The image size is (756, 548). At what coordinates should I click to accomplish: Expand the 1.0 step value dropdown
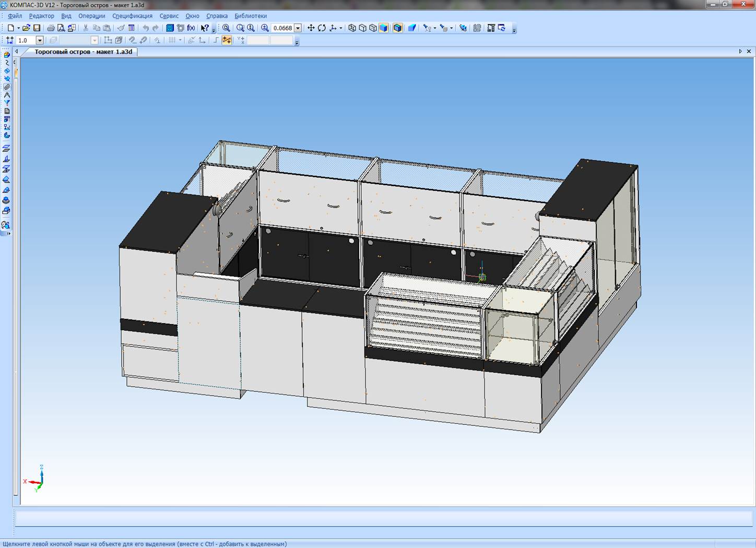(40, 40)
